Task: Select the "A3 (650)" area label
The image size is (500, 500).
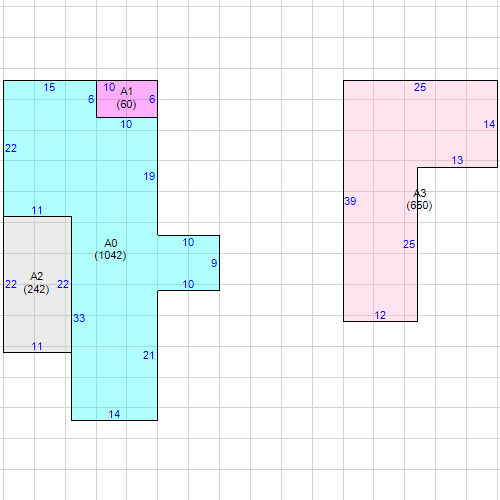Action: point(419,199)
